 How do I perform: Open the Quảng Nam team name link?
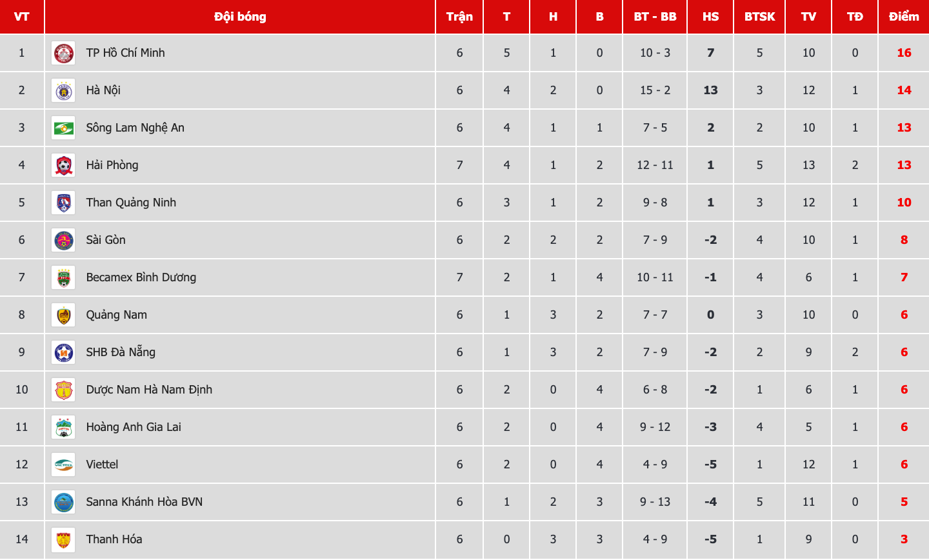(117, 315)
